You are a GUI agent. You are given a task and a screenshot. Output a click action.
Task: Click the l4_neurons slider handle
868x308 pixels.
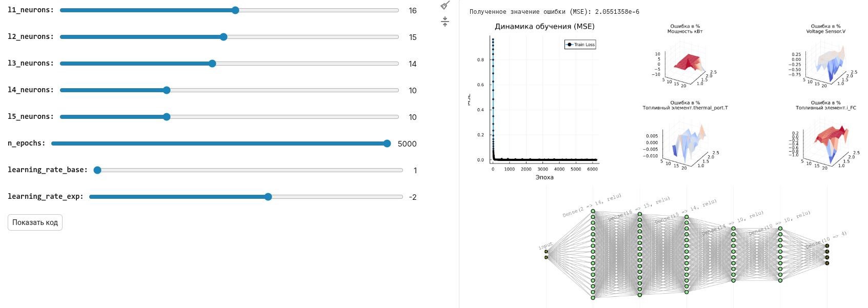[x=167, y=90]
